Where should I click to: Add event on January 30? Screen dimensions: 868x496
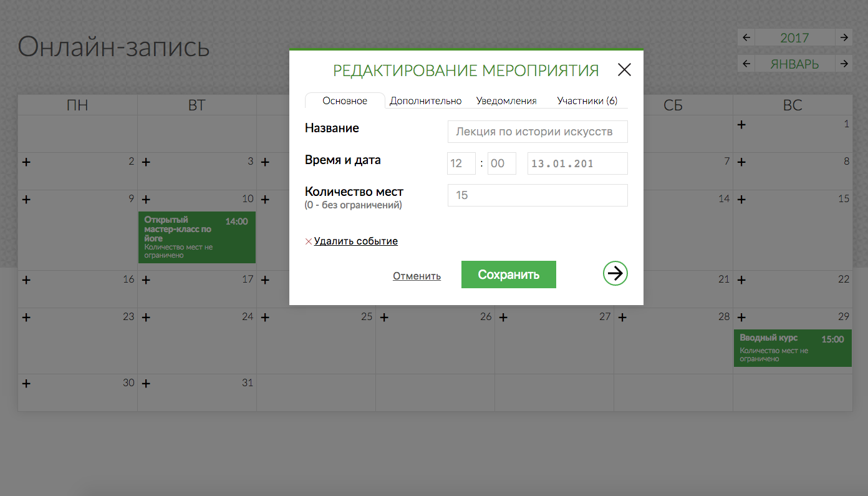(x=26, y=384)
